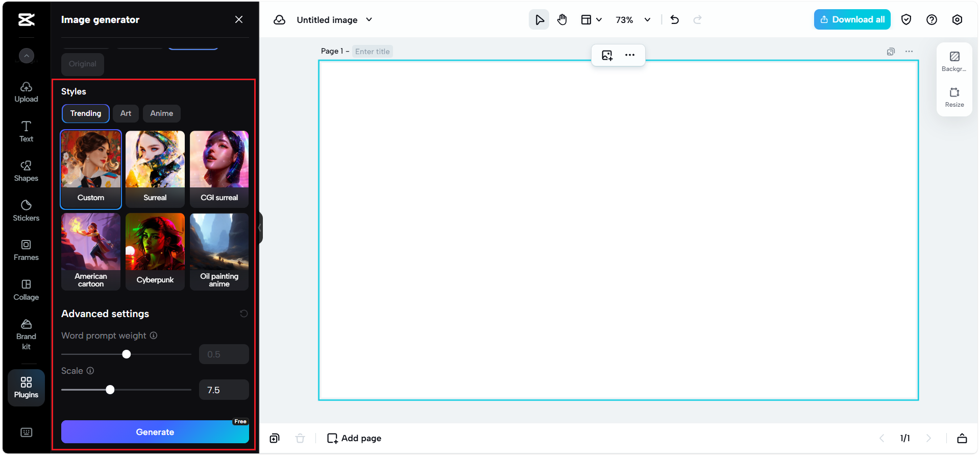Viewport: 980px width, 456px height.
Task: Select the hand pan tool
Action: click(x=562, y=20)
